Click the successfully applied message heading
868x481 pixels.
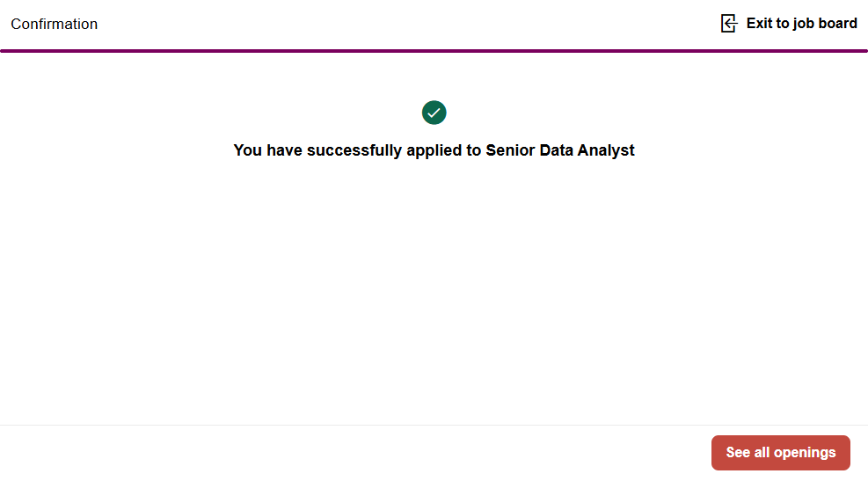(434, 150)
